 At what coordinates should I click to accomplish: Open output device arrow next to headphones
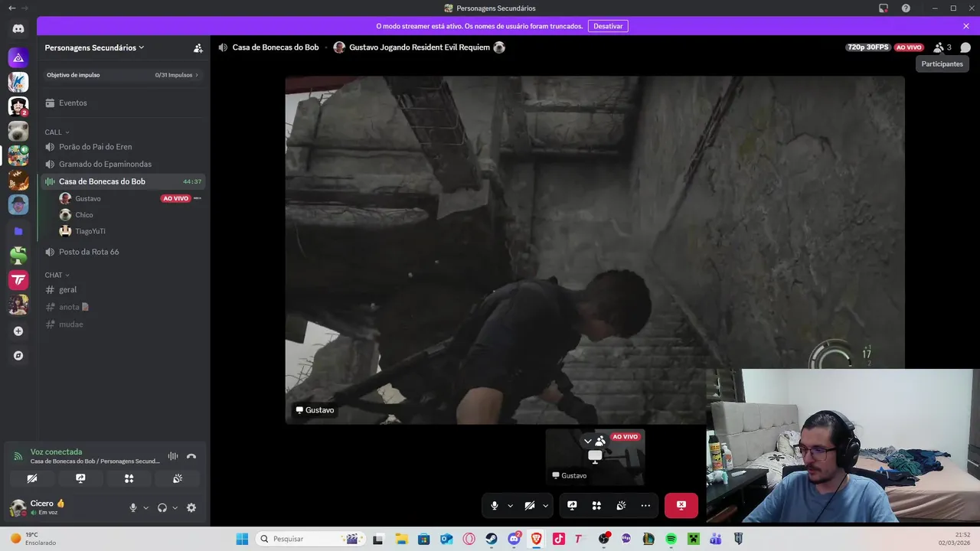point(175,507)
